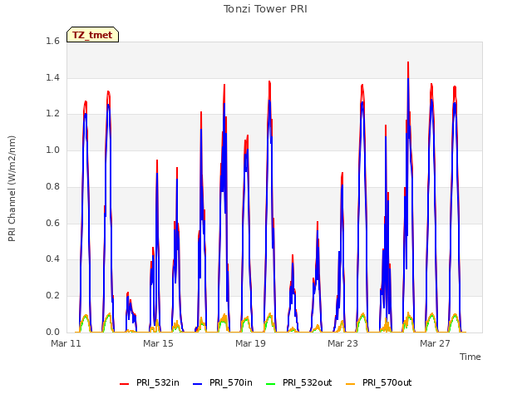Click the Mar 15 x-axis tick label
The height and width of the screenshot is (399, 532).
tap(158, 343)
